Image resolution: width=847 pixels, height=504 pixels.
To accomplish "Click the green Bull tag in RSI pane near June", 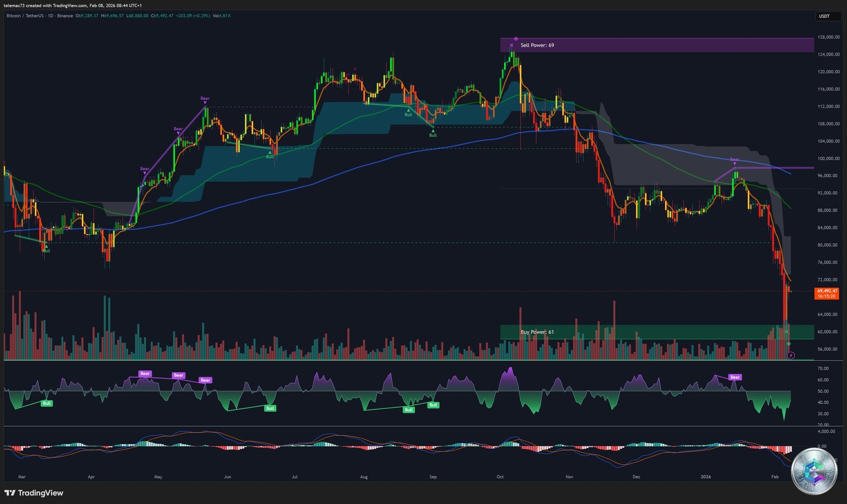I will (x=270, y=408).
